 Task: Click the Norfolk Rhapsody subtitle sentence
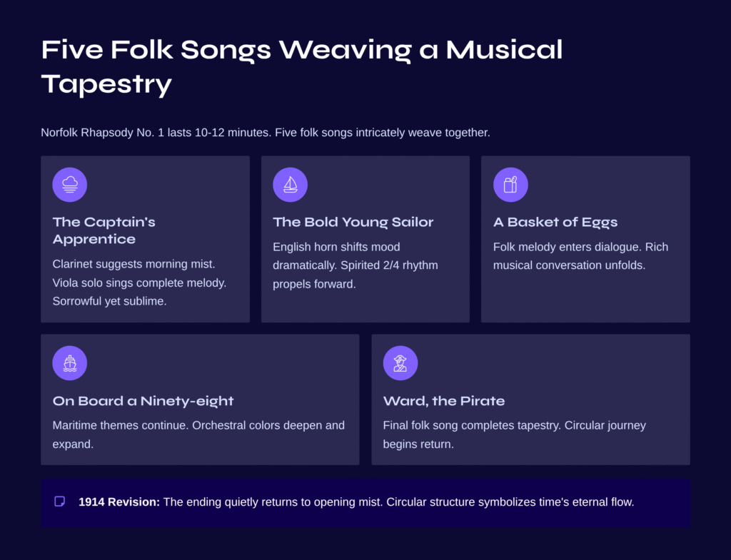(266, 133)
